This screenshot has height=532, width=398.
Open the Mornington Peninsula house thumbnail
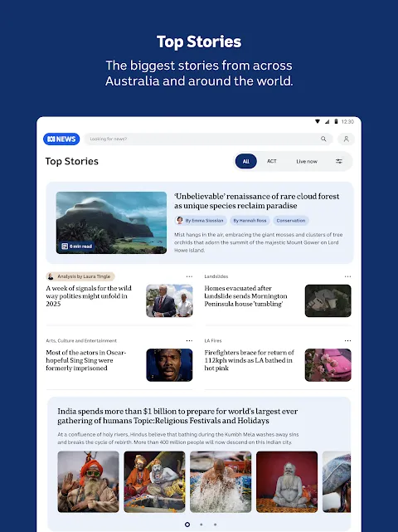[328, 300]
